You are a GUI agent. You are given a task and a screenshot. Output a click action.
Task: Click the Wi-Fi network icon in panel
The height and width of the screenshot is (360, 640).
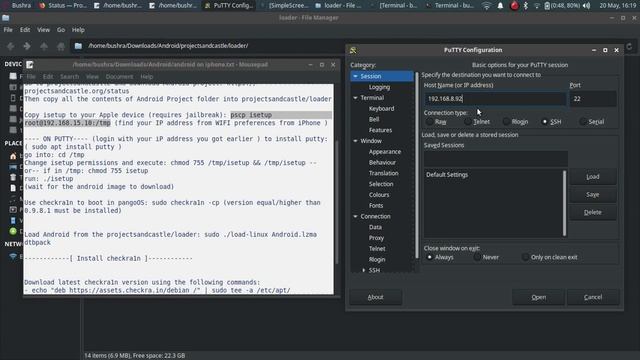click(486, 6)
